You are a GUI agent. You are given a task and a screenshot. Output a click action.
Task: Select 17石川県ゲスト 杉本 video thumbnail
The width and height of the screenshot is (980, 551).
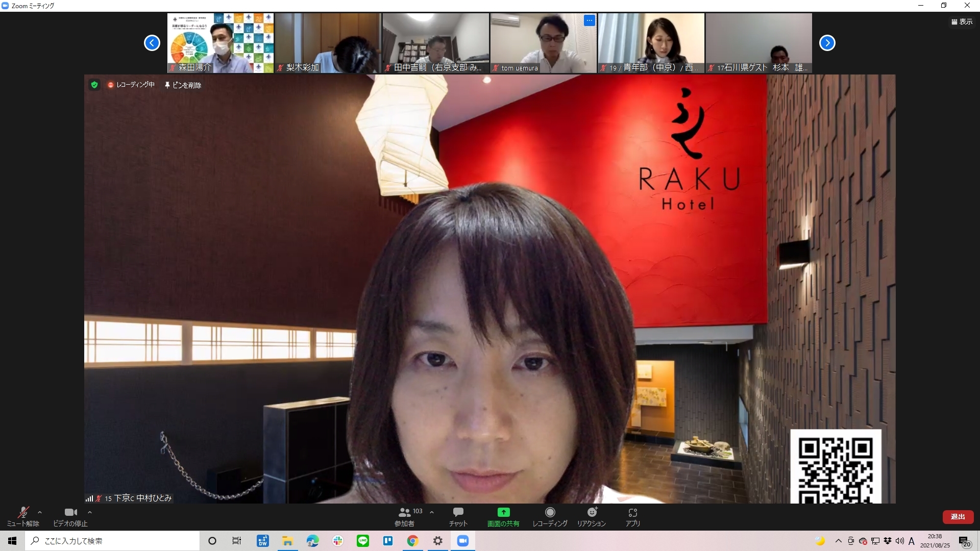759,43
